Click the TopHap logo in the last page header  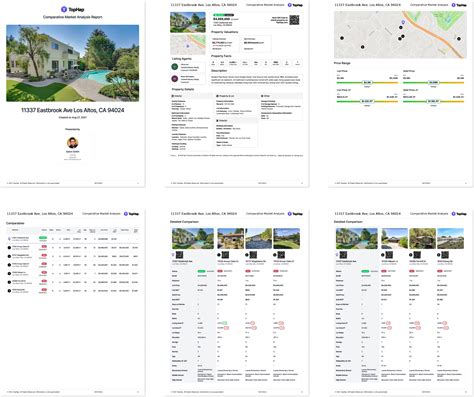click(x=459, y=214)
